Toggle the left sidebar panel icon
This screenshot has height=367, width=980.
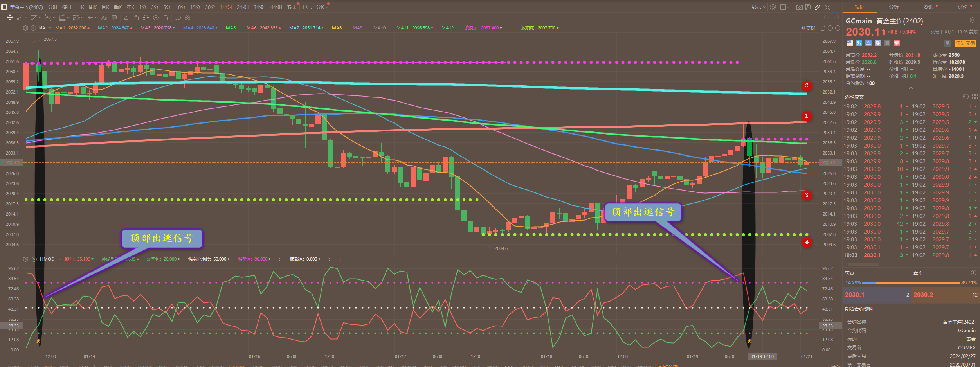click(x=4, y=7)
